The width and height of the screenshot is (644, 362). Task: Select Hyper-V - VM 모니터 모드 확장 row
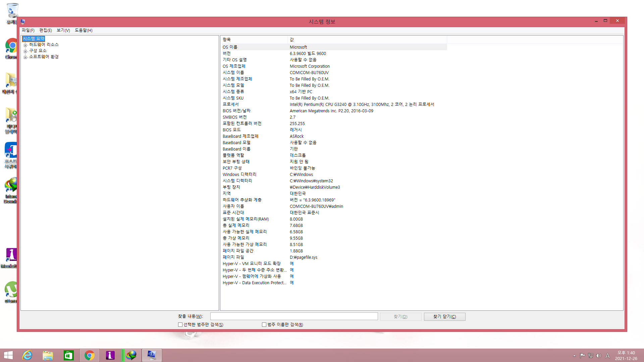(x=334, y=264)
